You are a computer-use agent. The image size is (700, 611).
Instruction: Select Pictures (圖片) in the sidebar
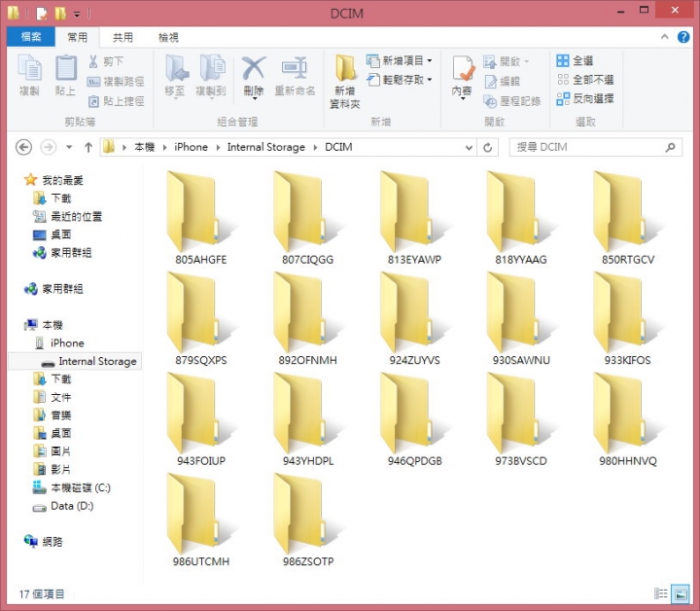(x=52, y=451)
